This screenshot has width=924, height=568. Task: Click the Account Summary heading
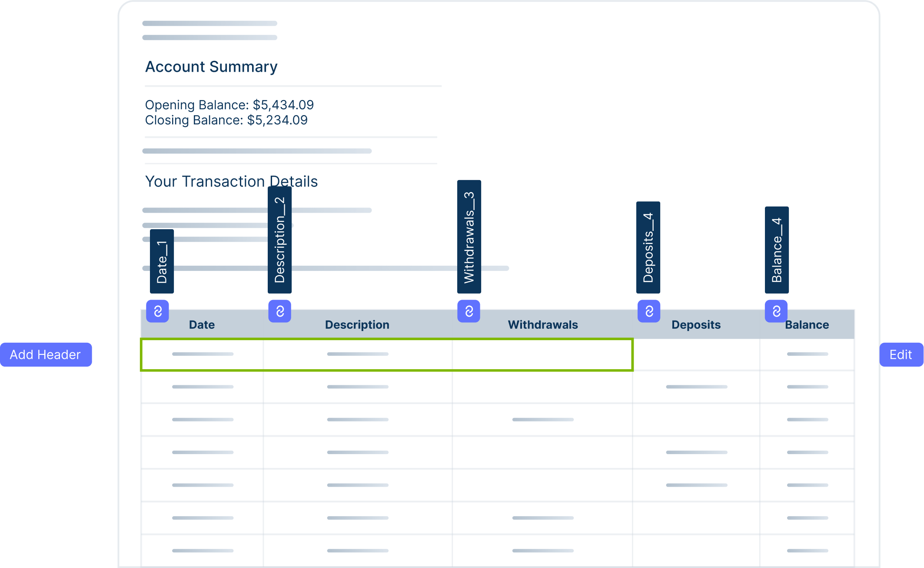(211, 67)
